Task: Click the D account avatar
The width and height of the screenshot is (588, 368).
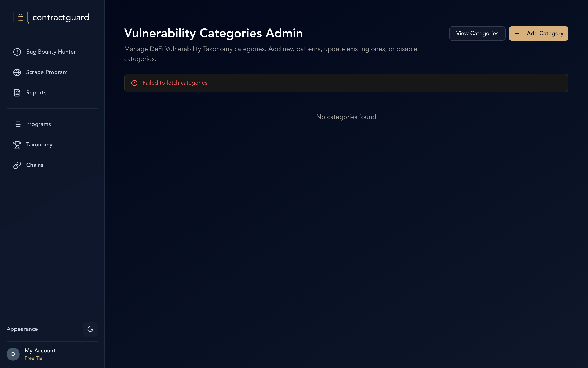Action: [13, 354]
